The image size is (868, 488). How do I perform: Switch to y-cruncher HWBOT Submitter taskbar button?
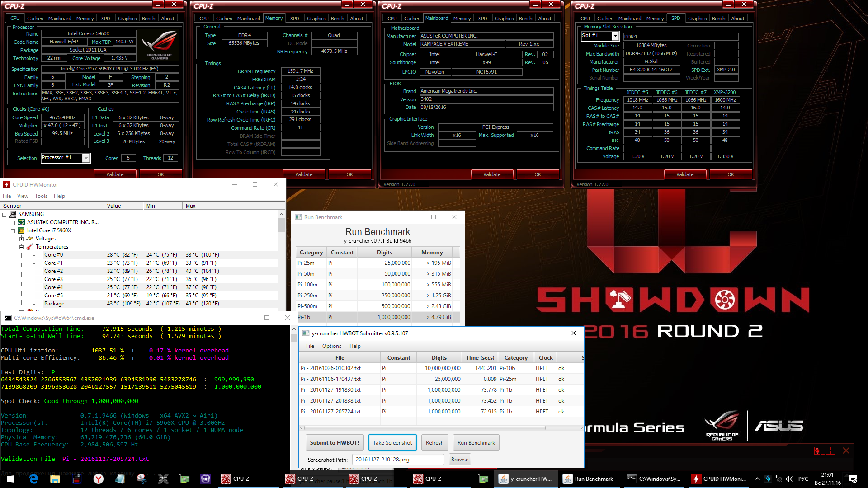pos(526,479)
